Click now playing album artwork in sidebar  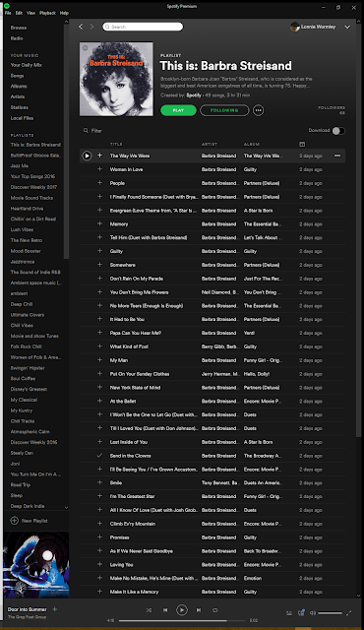pyautogui.click(x=36, y=564)
